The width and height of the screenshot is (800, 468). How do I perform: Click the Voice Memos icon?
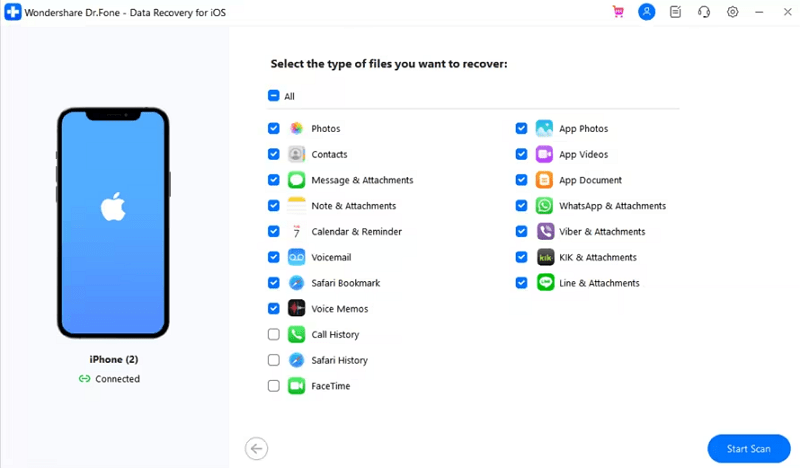click(296, 309)
